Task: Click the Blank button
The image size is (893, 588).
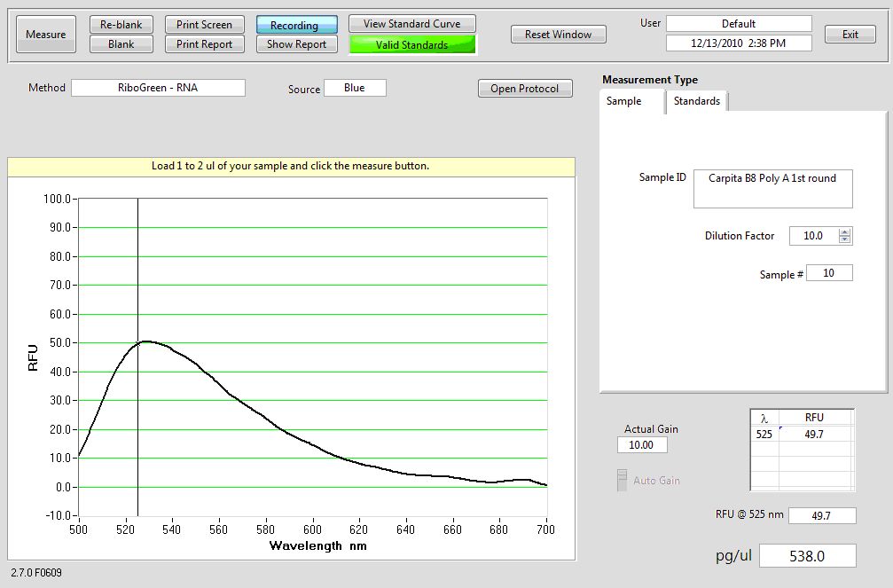Action: click(121, 44)
